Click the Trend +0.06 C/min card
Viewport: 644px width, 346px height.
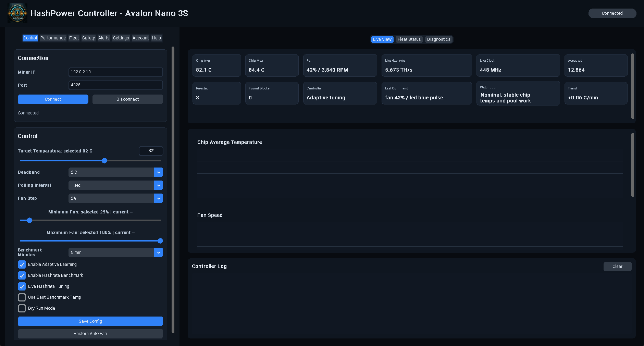596,93
